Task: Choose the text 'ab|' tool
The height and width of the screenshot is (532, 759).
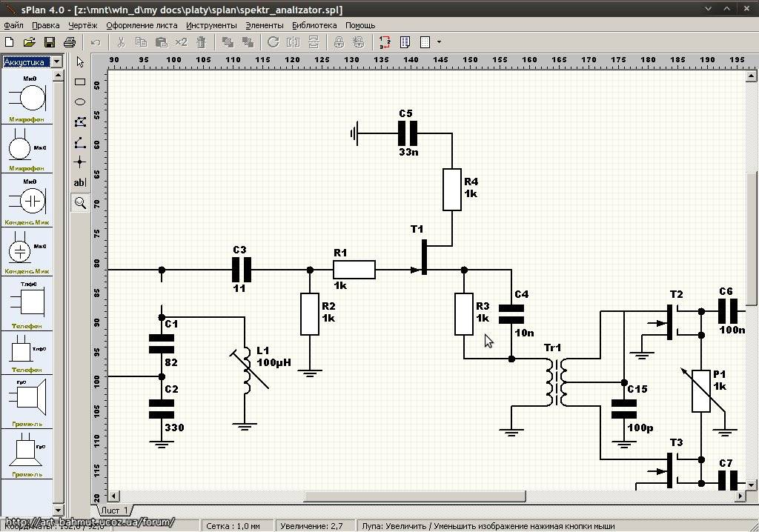Action: coord(80,182)
